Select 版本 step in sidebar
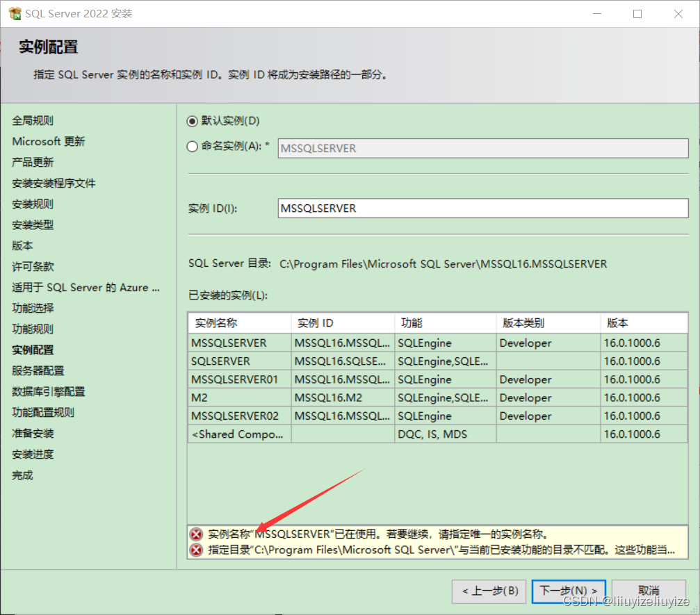Viewport: 700px width, 615px height. pos(22,246)
